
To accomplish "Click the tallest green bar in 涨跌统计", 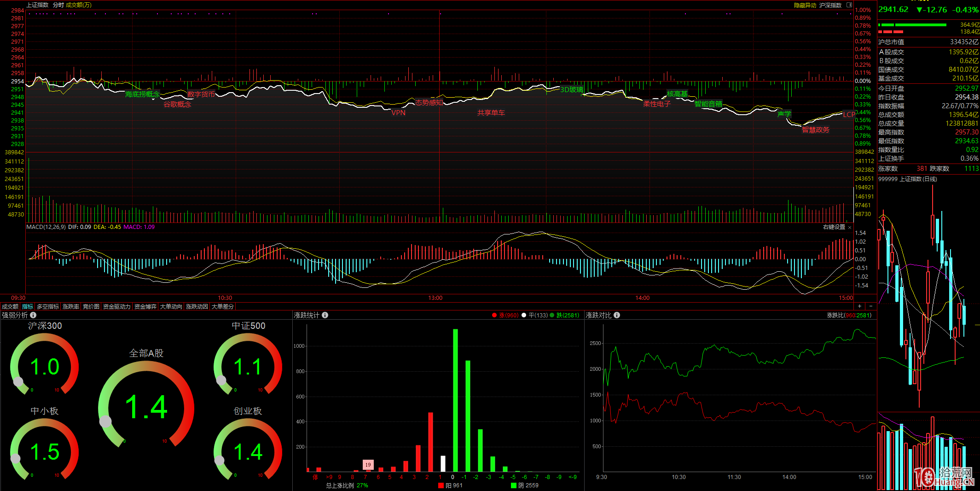I will coord(455,400).
